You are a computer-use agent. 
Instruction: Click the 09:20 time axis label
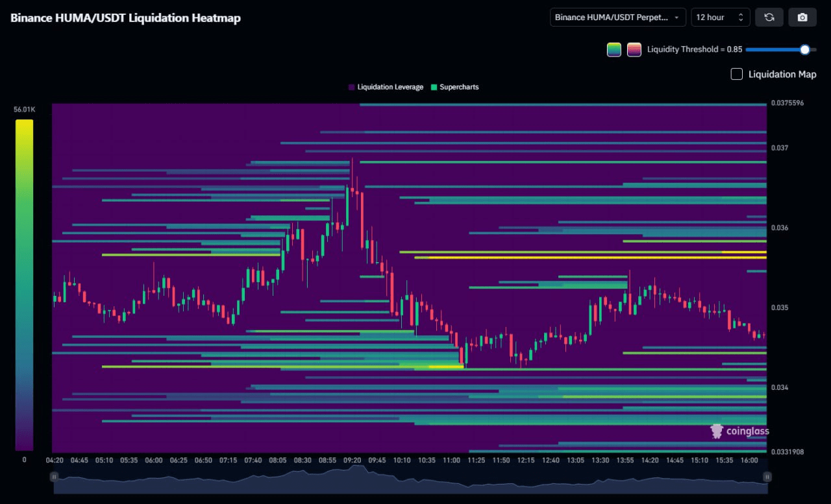click(352, 461)
